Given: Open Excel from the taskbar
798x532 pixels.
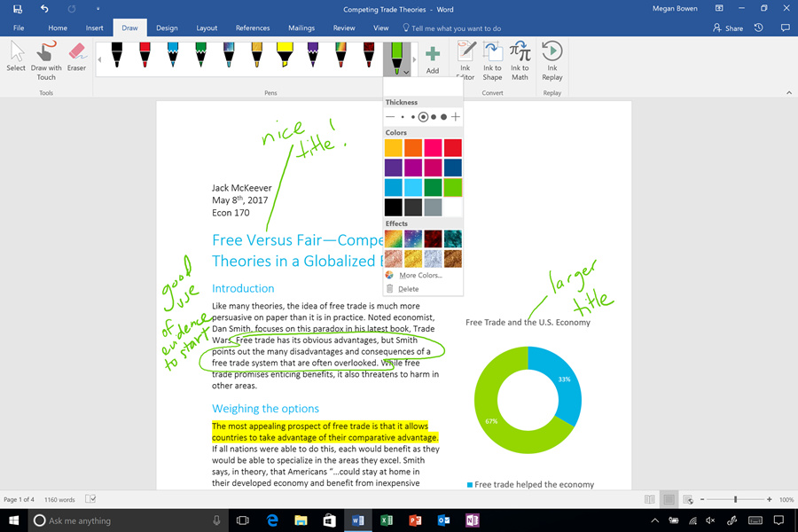Looking at the screenshot, I should pos(387,520).
